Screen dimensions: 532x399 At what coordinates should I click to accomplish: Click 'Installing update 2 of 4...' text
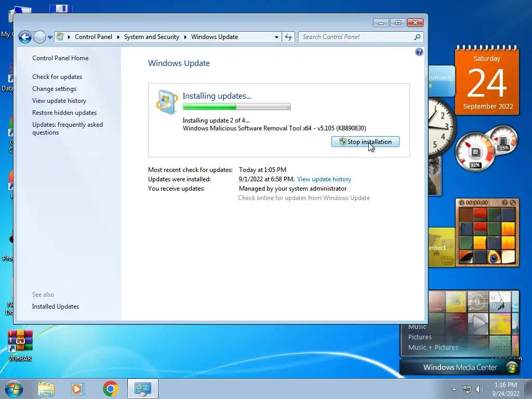click(x=216, y=121)
